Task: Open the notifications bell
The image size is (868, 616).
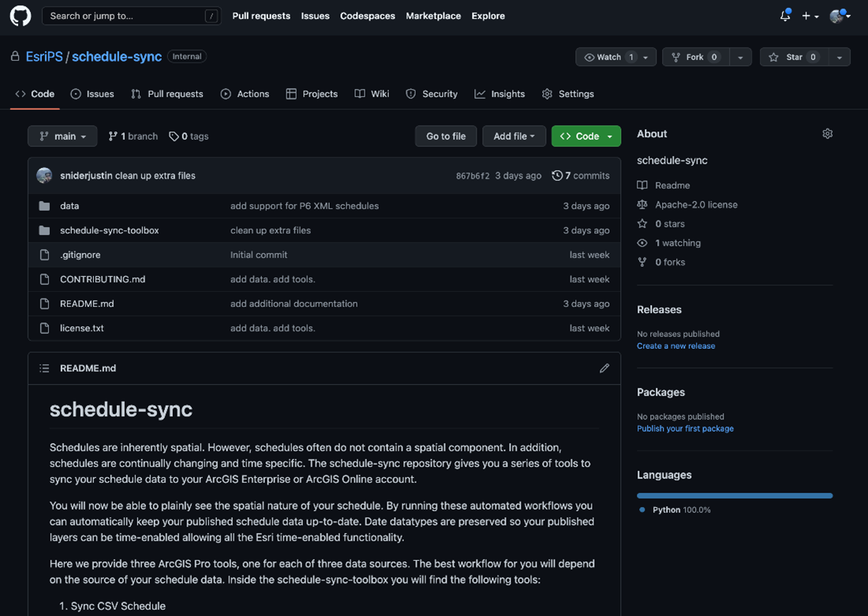Action: click(784, 16)
